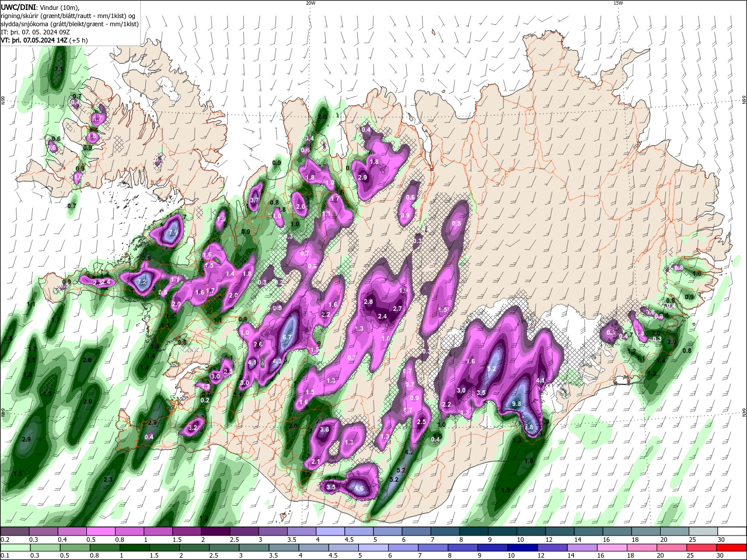Click the dark teal 9 swatch in snow legend
Screen dimensions: 747x560
[502, 531]
